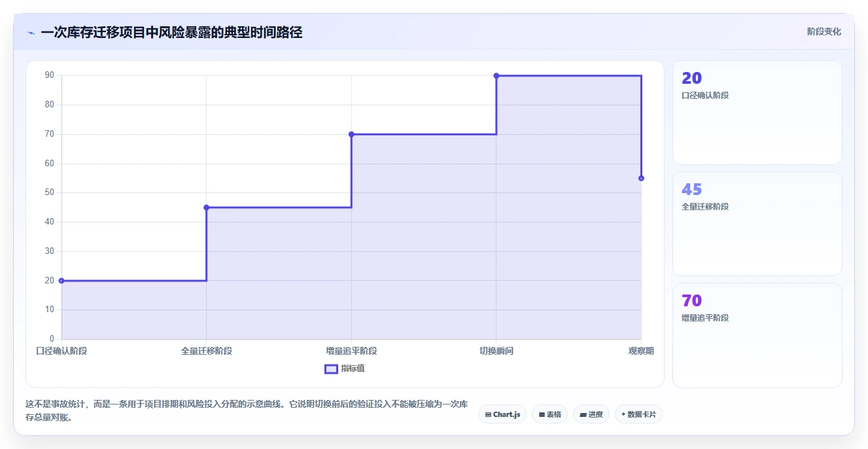Open the 口径确认阶段 card showing 20
The image size is (868, 449).
tap(757, 113)
